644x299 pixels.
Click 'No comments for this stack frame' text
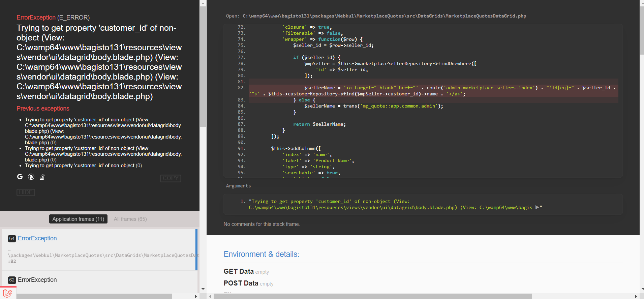click(x=262, y=224)
